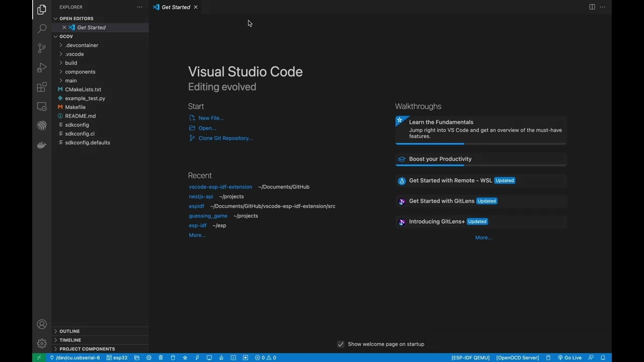
Task: Open the Search view in activity bar
Action: click(x=42, y=29)
